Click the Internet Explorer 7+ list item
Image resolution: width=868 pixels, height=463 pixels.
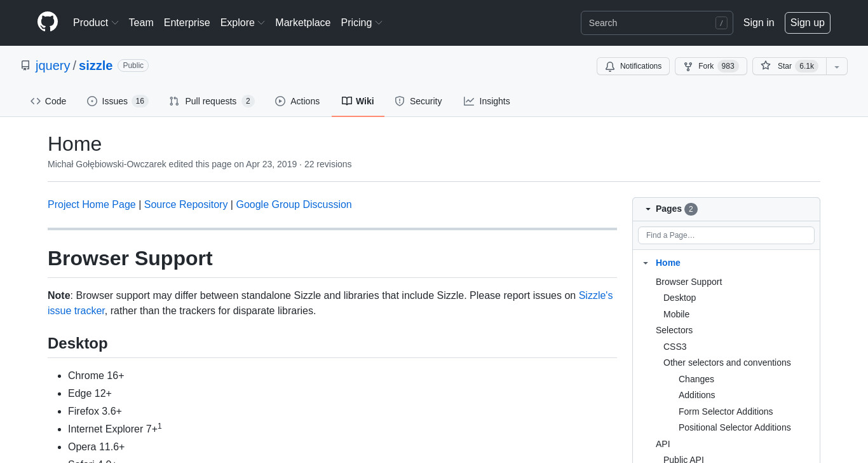tap(115, 429)
